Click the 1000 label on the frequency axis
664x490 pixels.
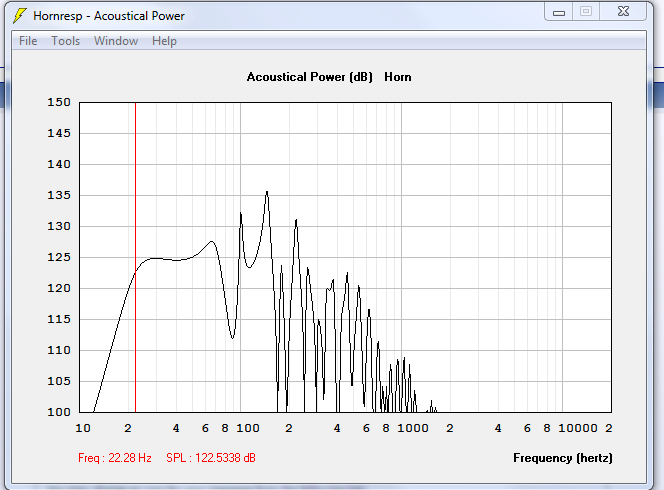tap(413, 428)
